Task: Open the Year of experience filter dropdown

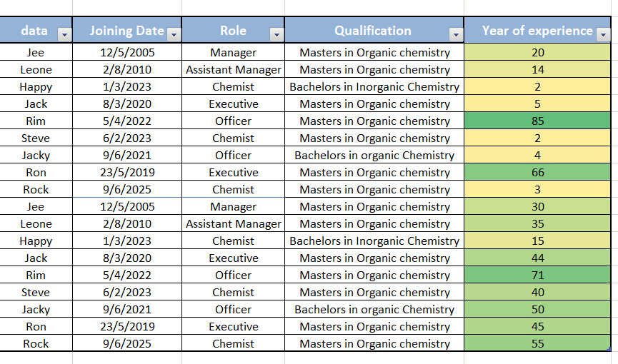Action: 603,35
